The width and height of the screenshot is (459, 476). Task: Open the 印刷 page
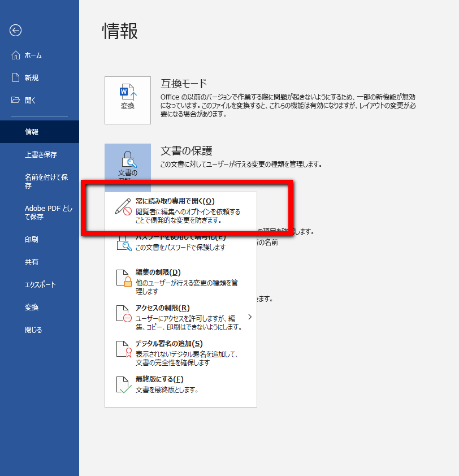click(32, 240)
